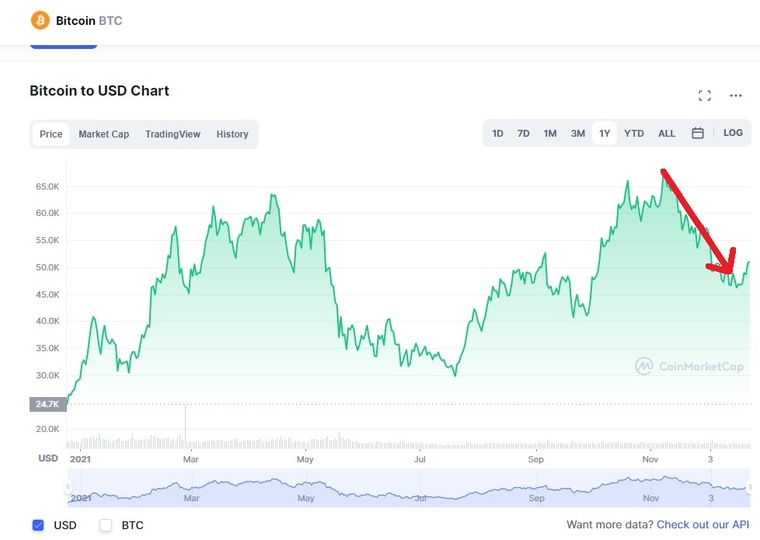Screen dimensions: 760x540
Task: Select the ALL time range
Action: pyautogui.click(x=666, y=133)
